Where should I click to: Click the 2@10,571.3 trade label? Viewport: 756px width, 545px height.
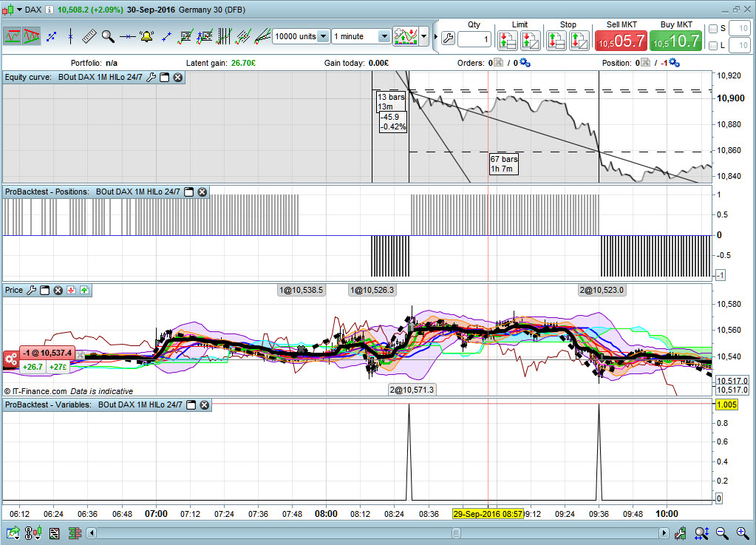412,390
